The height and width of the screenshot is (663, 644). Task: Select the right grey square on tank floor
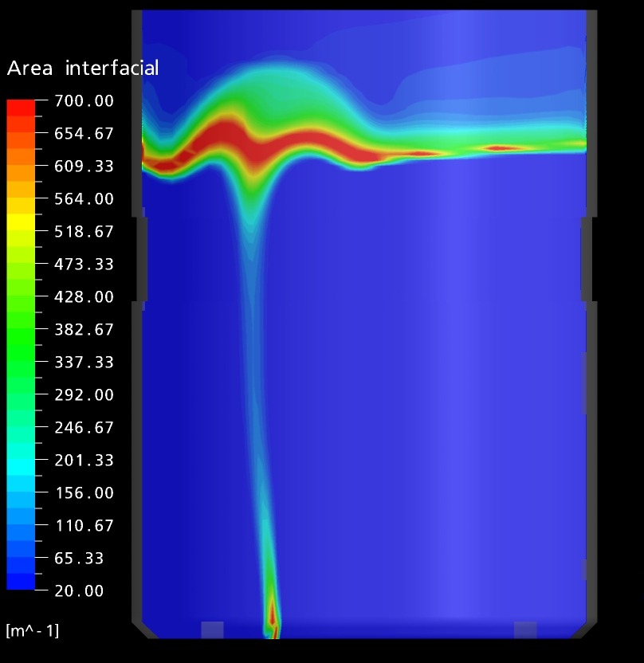coord(525,630)
